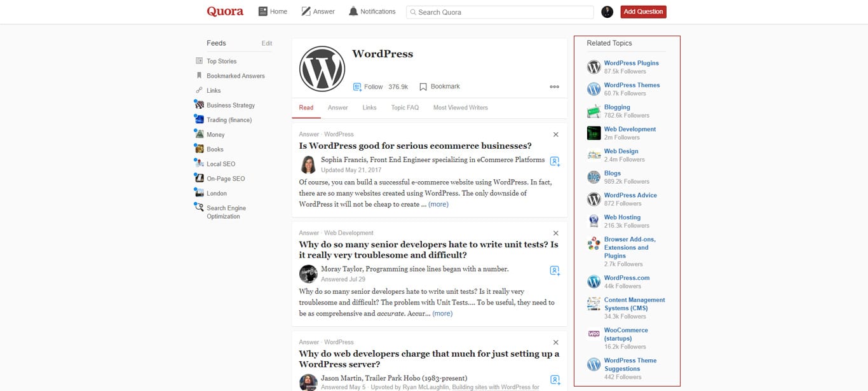Viewport: 868px width, 391px height.
Task: Switch to the Links tab under WordPress
Action: (370, 107)
